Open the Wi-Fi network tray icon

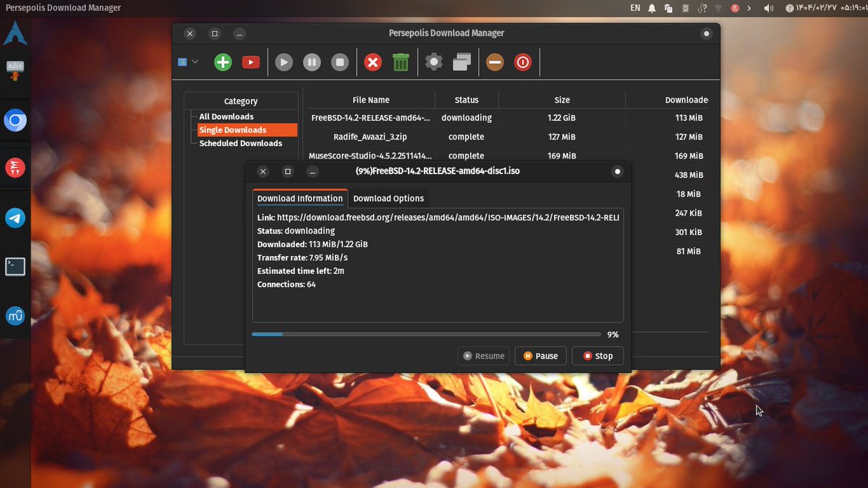coord(718,8)
